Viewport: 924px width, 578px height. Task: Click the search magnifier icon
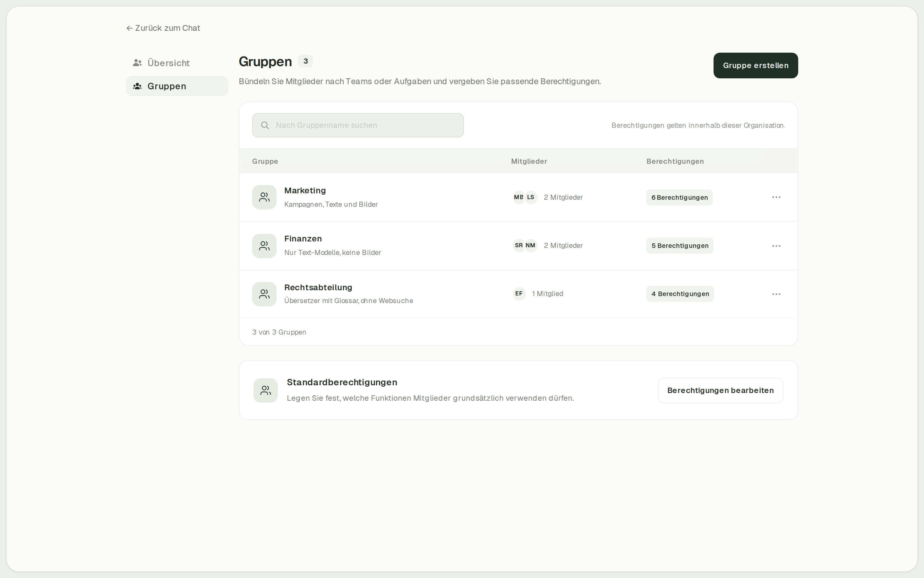tap(265, 125)
